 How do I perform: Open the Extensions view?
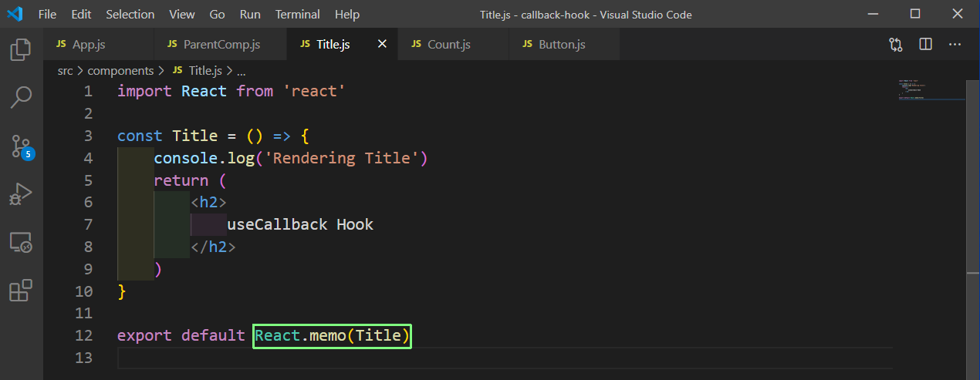pyautogui.click(x=21, y=291)
